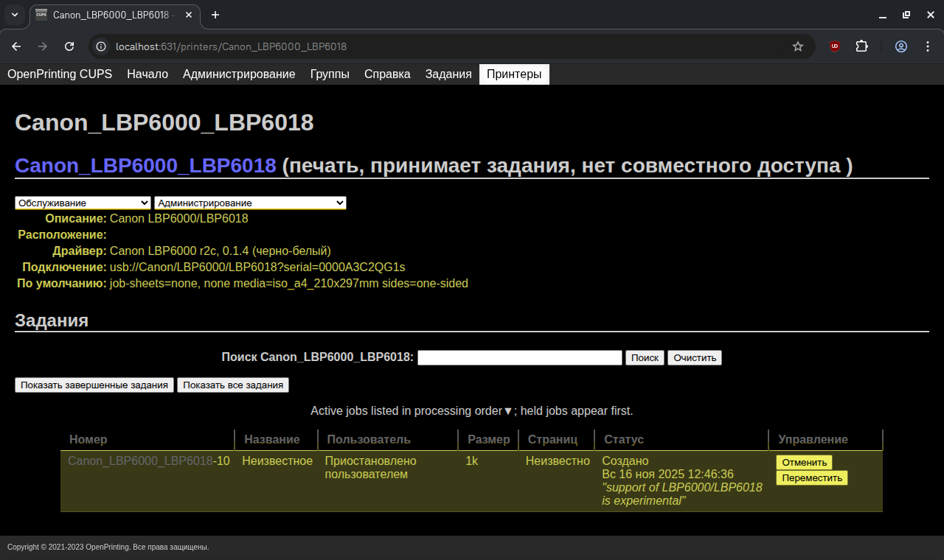Click the Active jobs processing order note

pos(472,411)
